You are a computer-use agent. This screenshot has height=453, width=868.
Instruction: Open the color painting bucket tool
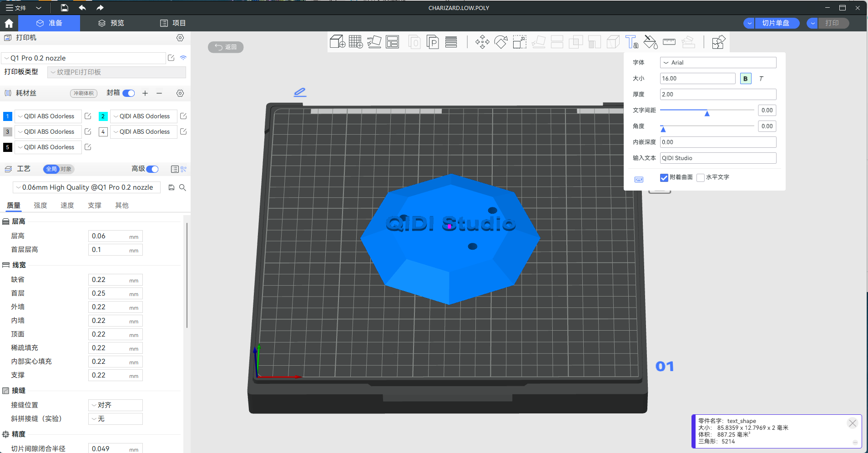click(x=651, y=42)
